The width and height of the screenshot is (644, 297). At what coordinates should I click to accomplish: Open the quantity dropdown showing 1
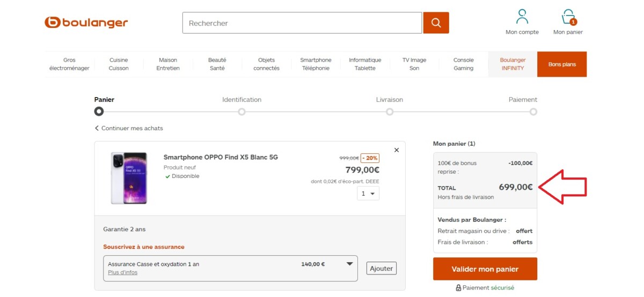368,194
